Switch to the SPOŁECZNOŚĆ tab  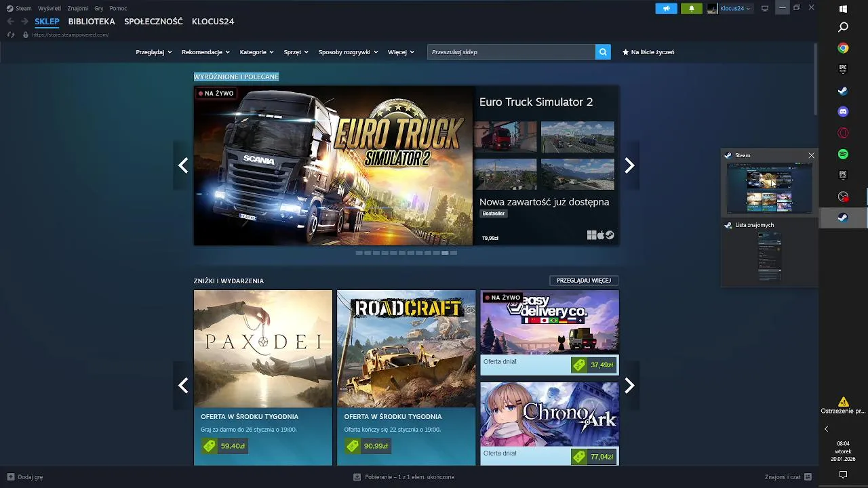pos(153,22)
